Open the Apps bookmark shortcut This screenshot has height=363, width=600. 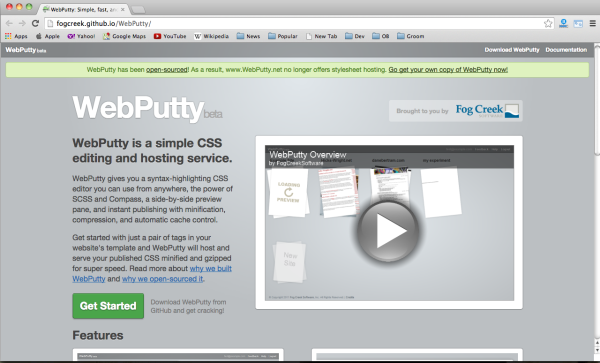tap(16, 36)
